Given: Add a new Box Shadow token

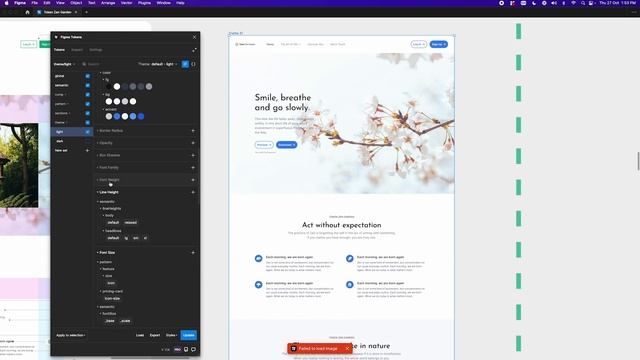Looking at the screenshot, I should click(x=193, y=155).
